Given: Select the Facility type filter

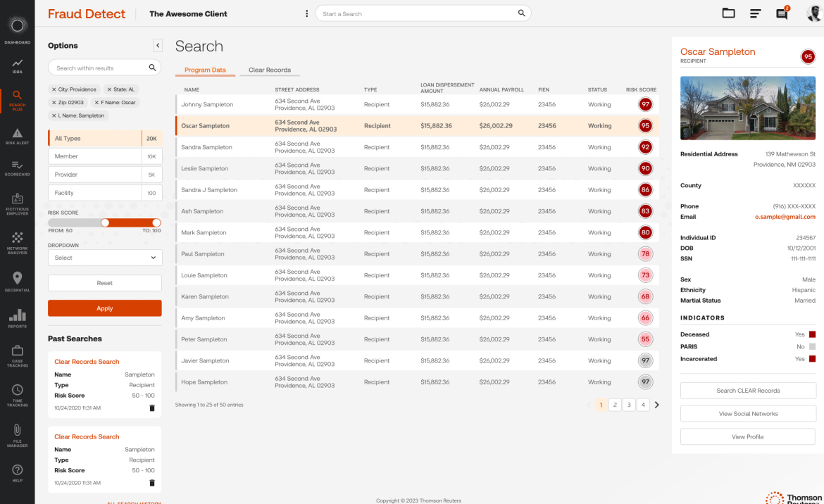Looking at the screenshot, I should 105,193.
